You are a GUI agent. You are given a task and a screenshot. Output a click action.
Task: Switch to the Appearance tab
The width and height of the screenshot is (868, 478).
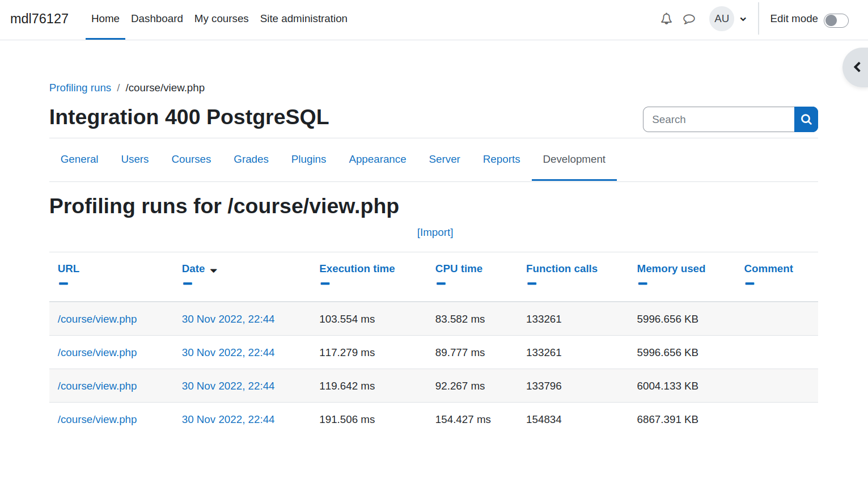[x=378, y=159]
